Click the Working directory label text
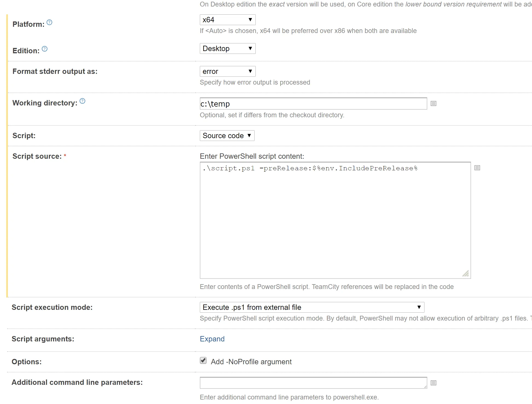532x404 pixels. (45, 103)
